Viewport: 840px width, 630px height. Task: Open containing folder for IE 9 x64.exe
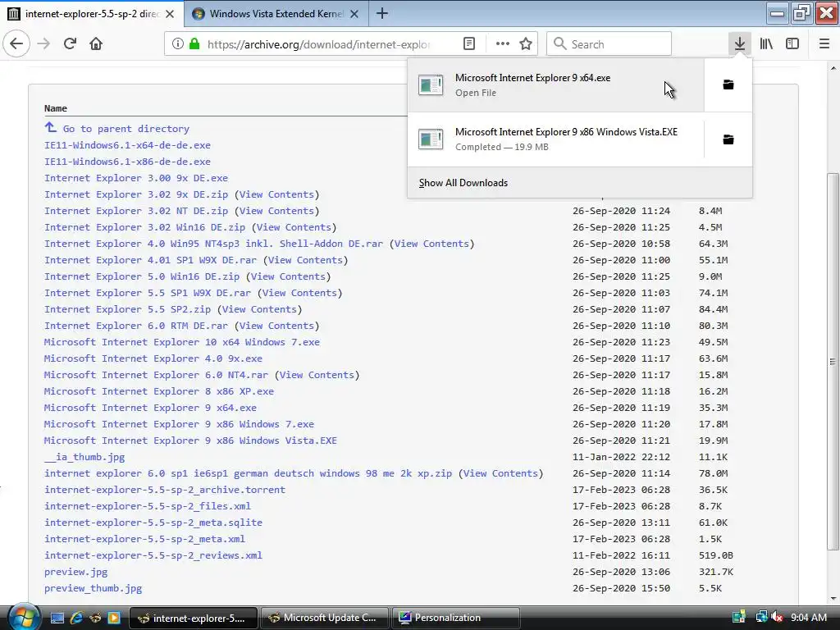[728, 84]
